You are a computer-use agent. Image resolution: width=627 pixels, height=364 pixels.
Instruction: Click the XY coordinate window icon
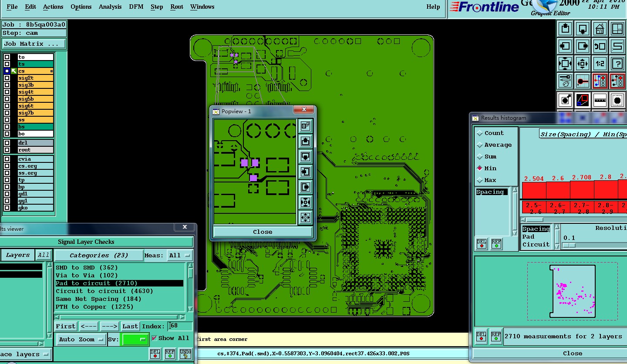[x=617, y=29]
